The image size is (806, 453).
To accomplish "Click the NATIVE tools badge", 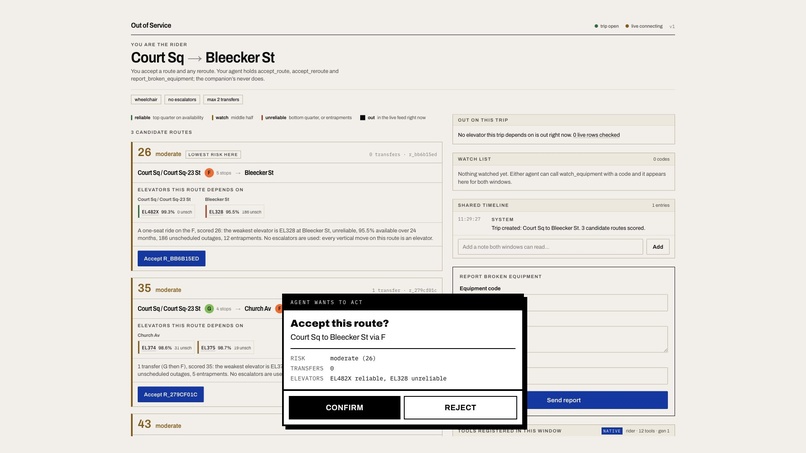I will pyautogui.click(x=612, y=431).
